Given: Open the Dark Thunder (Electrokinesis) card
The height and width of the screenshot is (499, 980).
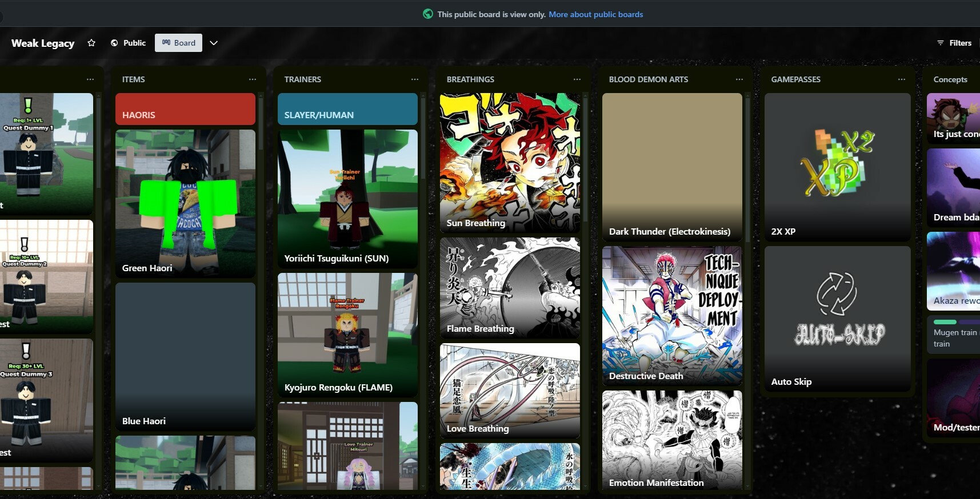Looking at the screenshot, I should 672,167.
